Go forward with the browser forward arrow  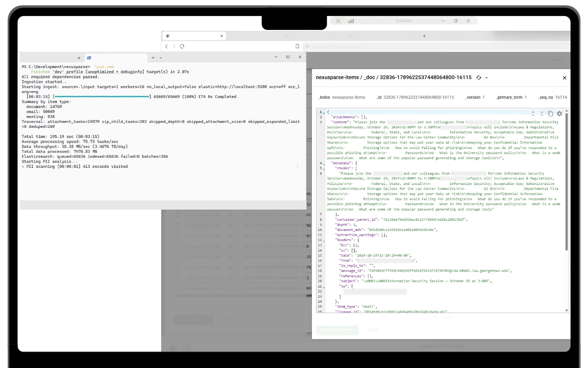point(174,46)
